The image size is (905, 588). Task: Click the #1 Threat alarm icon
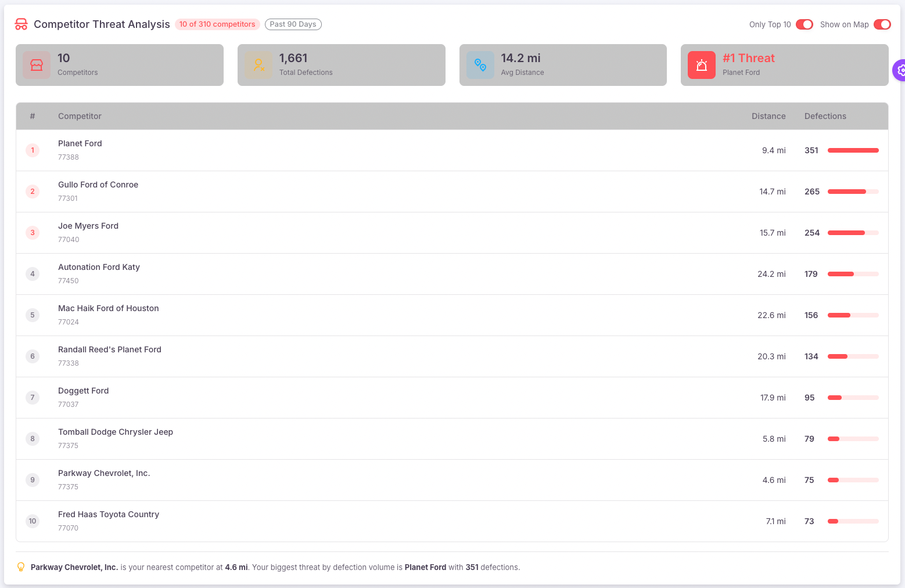(x=701, y=64)
